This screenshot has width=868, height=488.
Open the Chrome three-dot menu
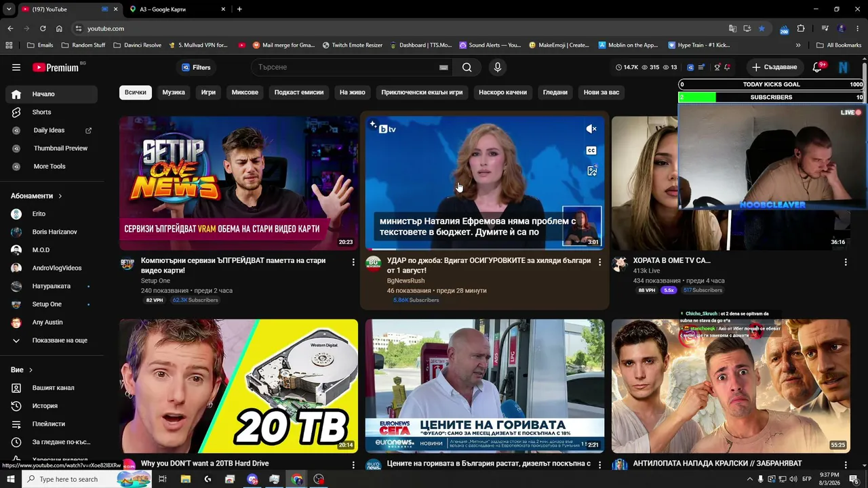(858, 28)
